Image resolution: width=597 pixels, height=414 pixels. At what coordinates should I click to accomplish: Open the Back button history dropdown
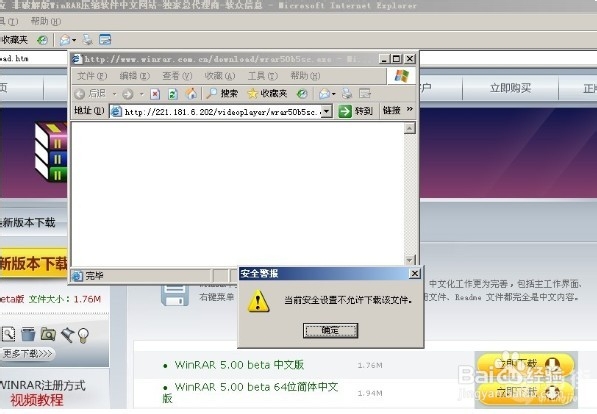(x=114, y=94)
